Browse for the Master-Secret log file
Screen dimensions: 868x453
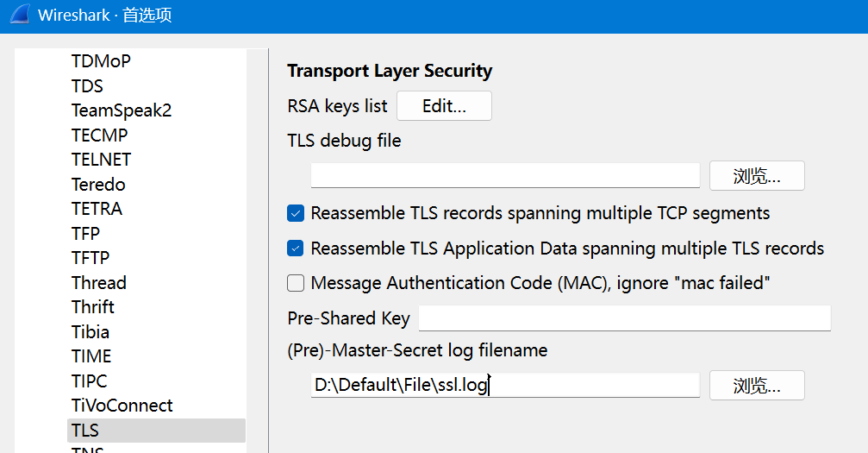pyautogui.click(x=756, y=386)
